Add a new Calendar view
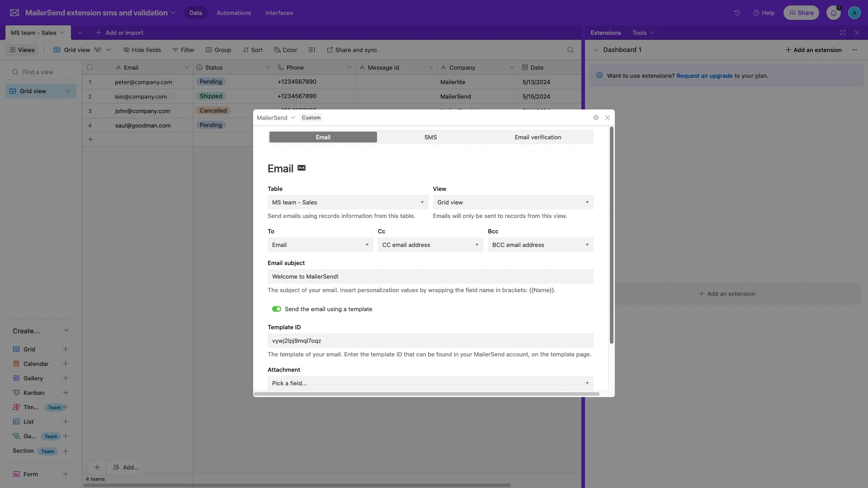 pos(66,364)
